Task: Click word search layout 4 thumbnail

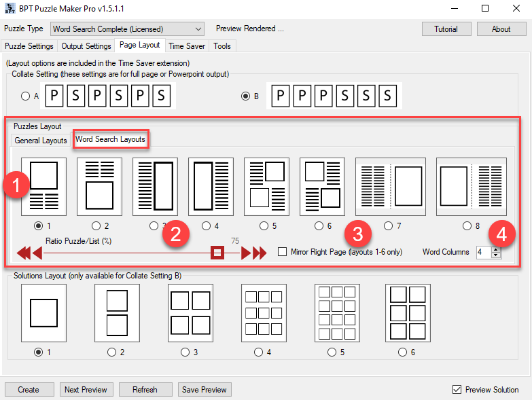Action: 211,185
